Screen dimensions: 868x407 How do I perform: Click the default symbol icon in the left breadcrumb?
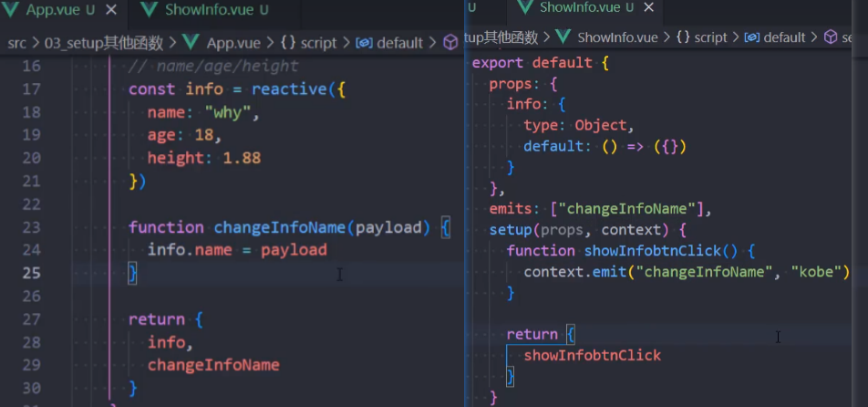[x=364, y=43]
